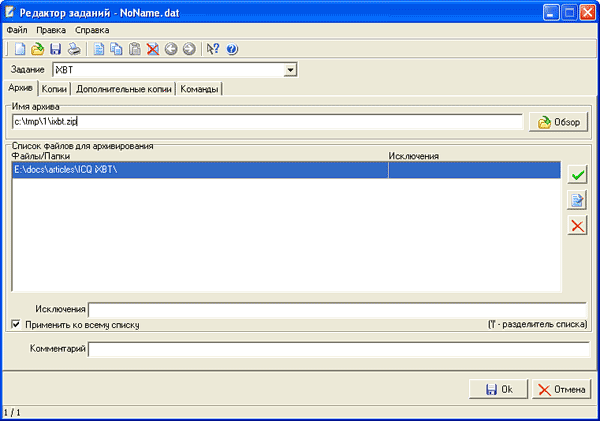The width and height of the screenshot is (600, 421).
Task: Switch to the Копии tab
Action: 54,89
